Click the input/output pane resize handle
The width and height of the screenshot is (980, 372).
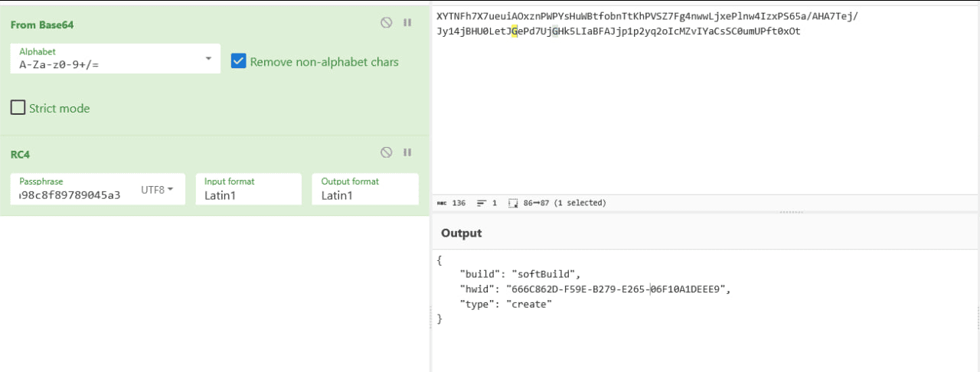(x=791, y=212)
